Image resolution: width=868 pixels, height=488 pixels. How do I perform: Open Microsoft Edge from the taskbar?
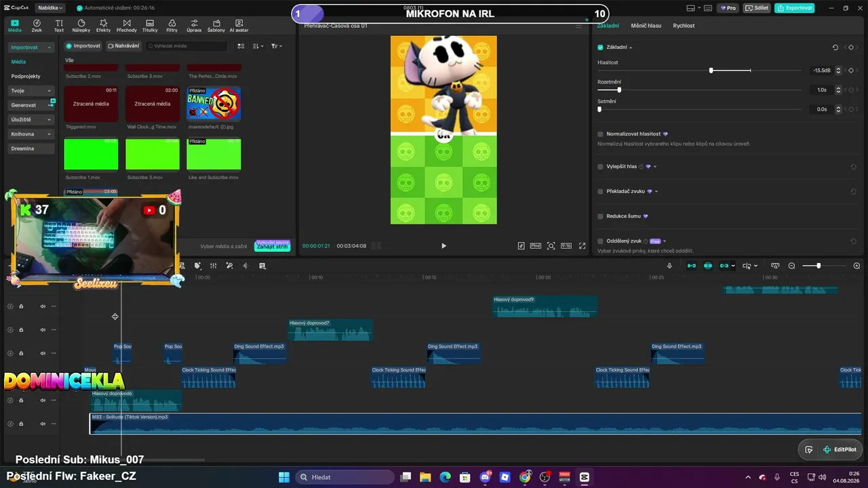445,477
